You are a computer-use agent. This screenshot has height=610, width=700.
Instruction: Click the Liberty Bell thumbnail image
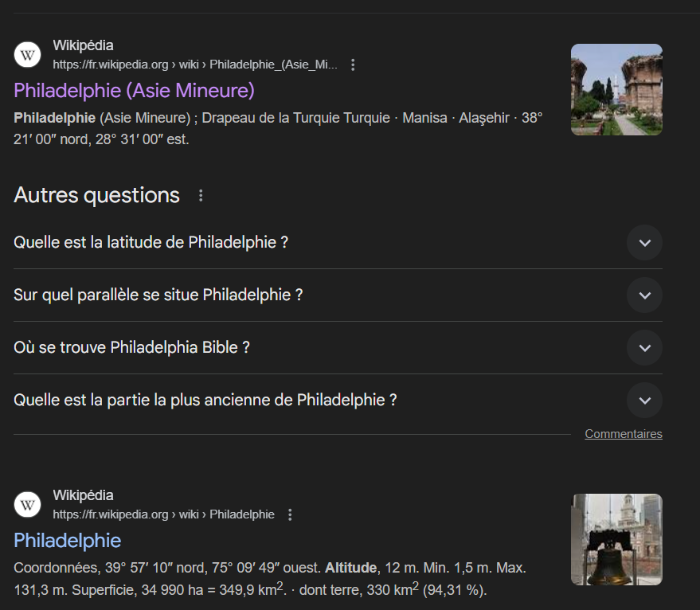click(x=616, y=539)
